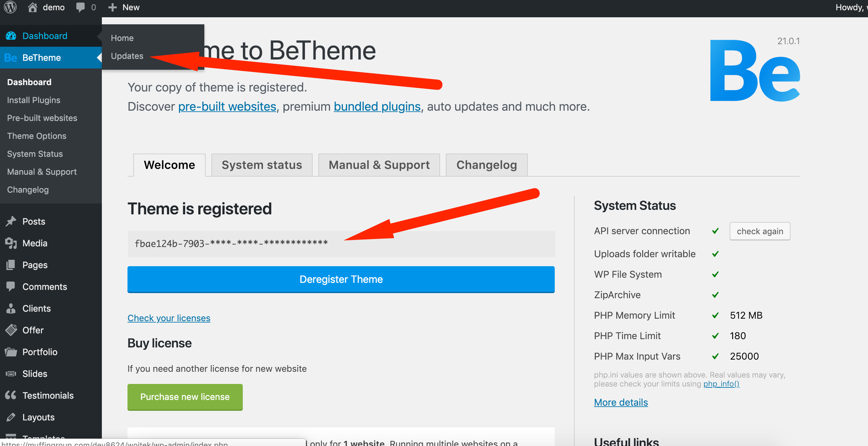
Task: Open BeTheme Dashboard submenu item
Action: pos(29,82)
